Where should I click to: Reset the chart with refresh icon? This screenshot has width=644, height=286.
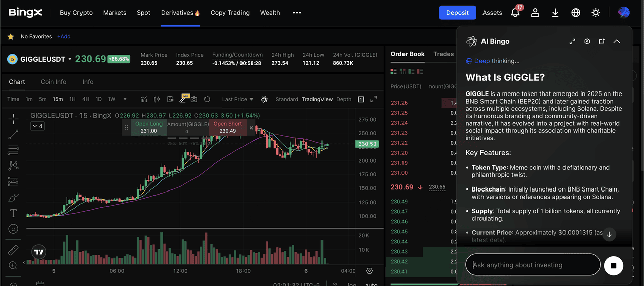[207, 99]
